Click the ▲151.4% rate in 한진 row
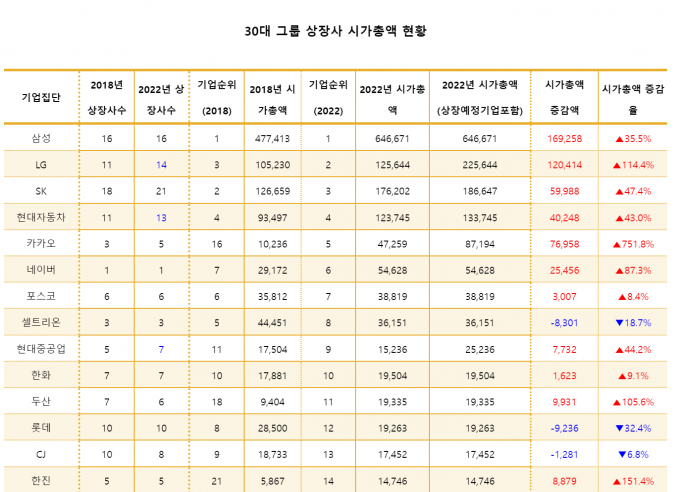This screenshot has width=680, height=492. 633,478
